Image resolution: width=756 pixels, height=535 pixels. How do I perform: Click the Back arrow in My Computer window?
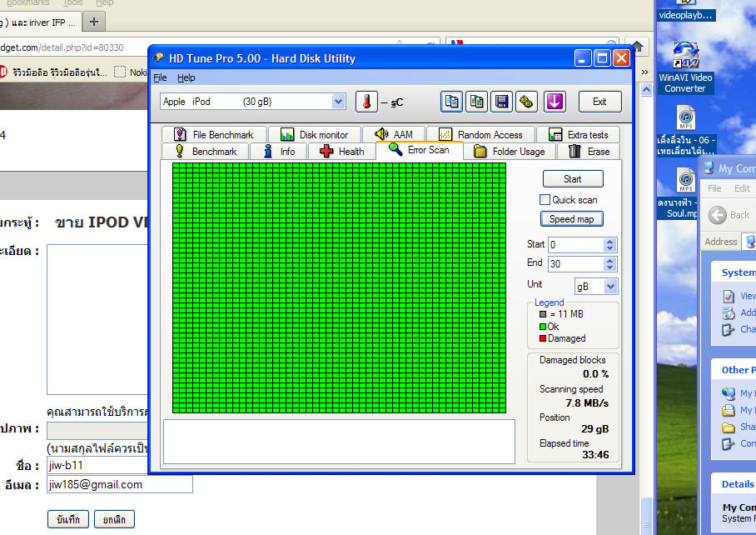point(719,215)
